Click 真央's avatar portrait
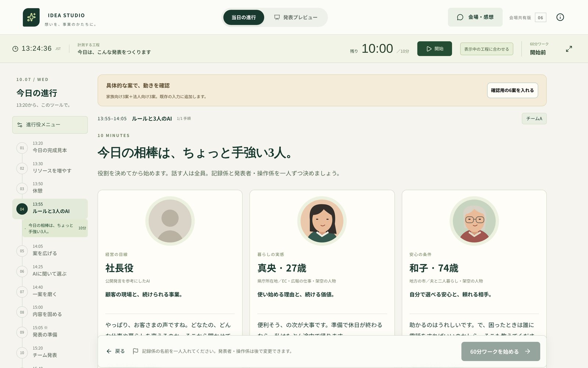The height and width of the screenshot is (368, 588). 322,221
